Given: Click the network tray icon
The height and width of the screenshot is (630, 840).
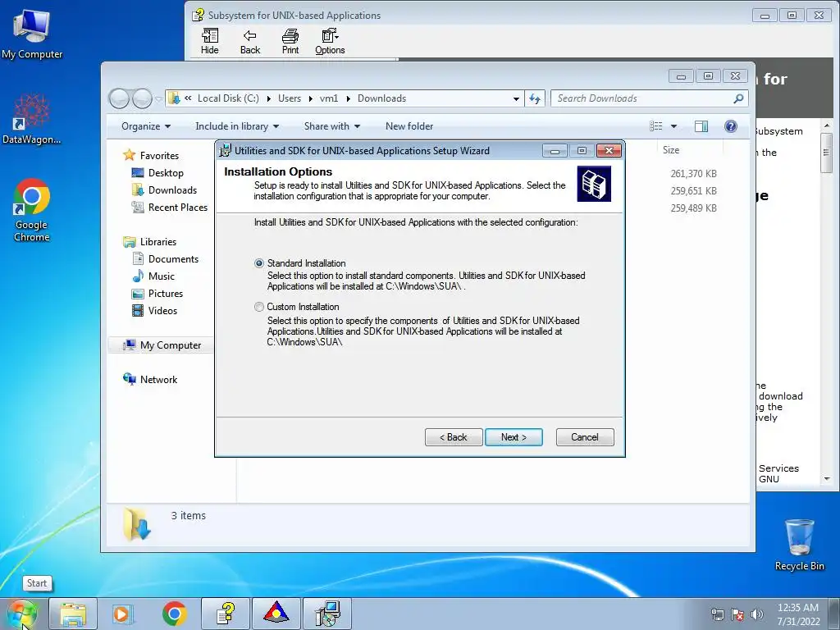Looking at the screenshot, I should (x=718, y=614).
